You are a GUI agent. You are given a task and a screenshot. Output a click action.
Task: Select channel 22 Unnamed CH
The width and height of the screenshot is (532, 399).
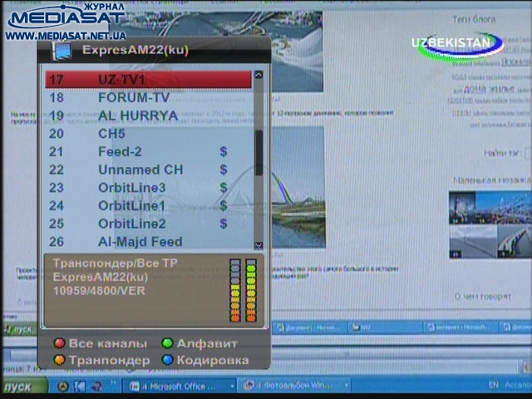pos(148,170)
